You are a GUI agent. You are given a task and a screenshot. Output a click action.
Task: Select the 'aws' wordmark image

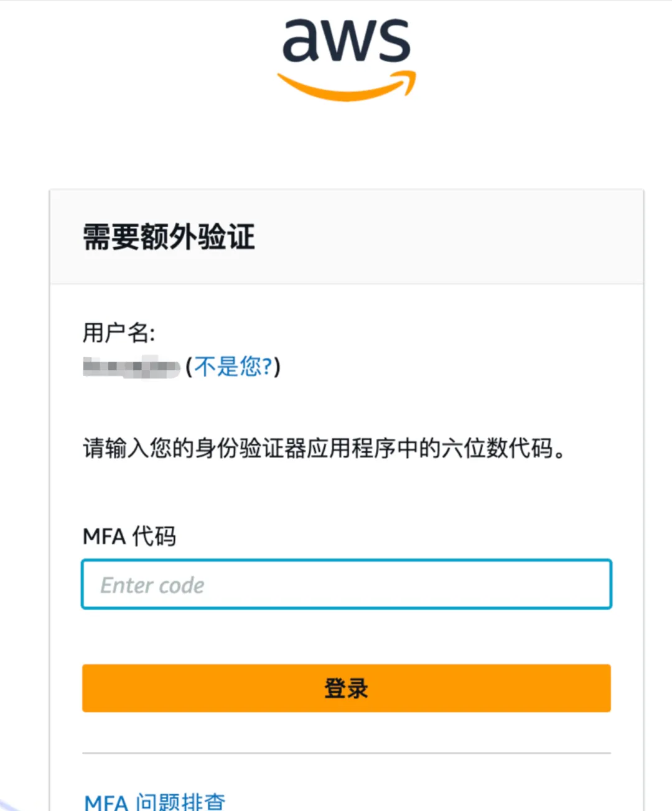point(346,40)
